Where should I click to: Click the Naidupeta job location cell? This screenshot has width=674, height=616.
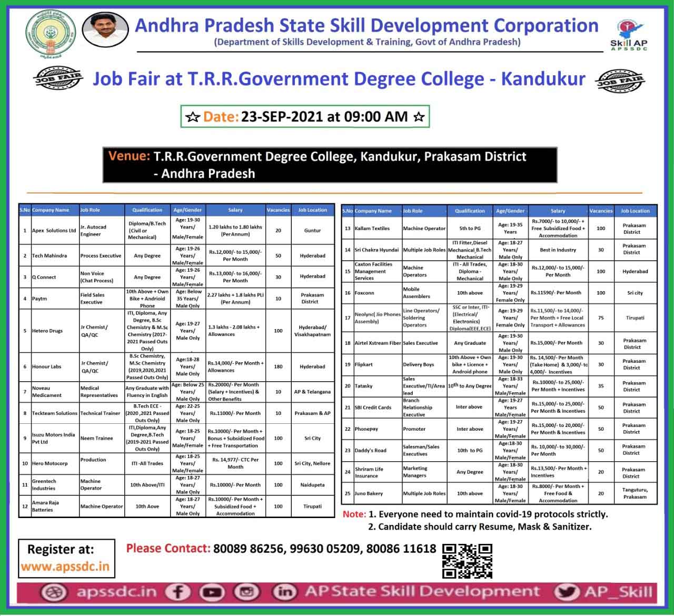[x=313, y=484]
